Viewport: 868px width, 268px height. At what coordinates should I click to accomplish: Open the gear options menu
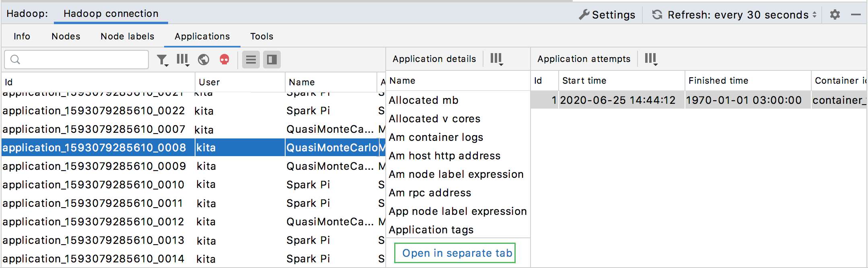pyautogui.click(x=835, y=15)
